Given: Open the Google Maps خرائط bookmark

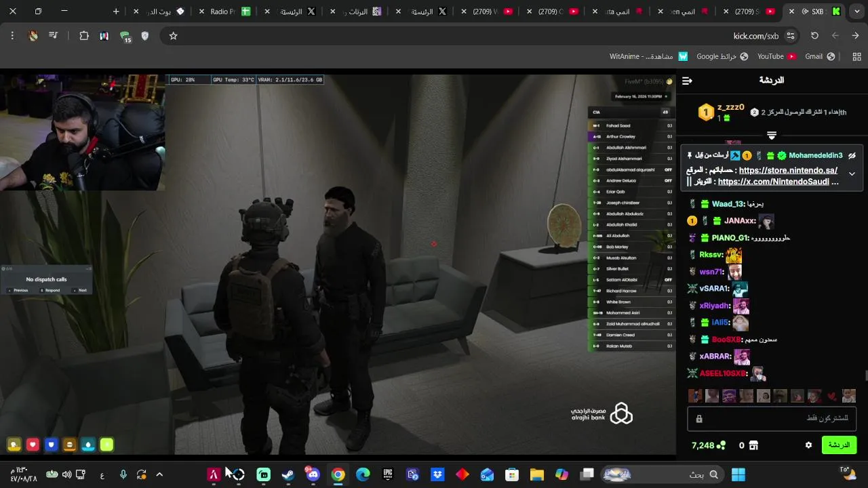Looking at the screenshot, I should coord(722,57).
